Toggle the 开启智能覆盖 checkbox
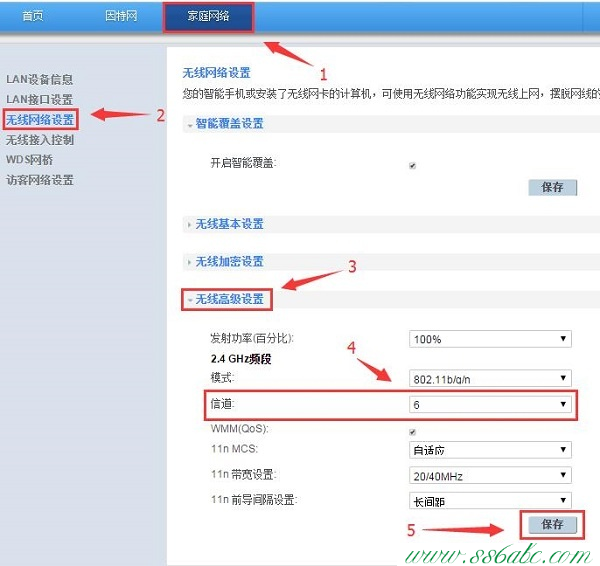Viewport: 600px width, 566px height. 412,166
